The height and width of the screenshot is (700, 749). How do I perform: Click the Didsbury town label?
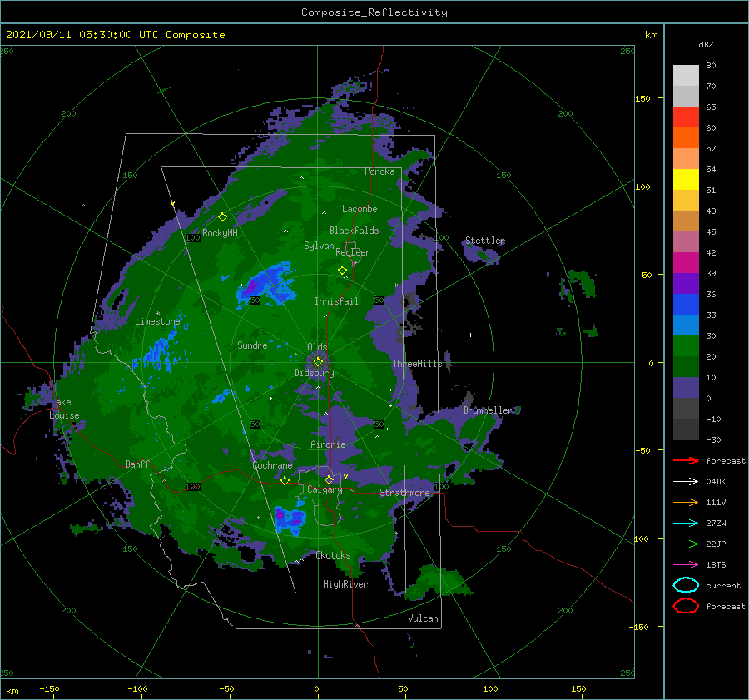pyautogui.click(x=314, y=373)
